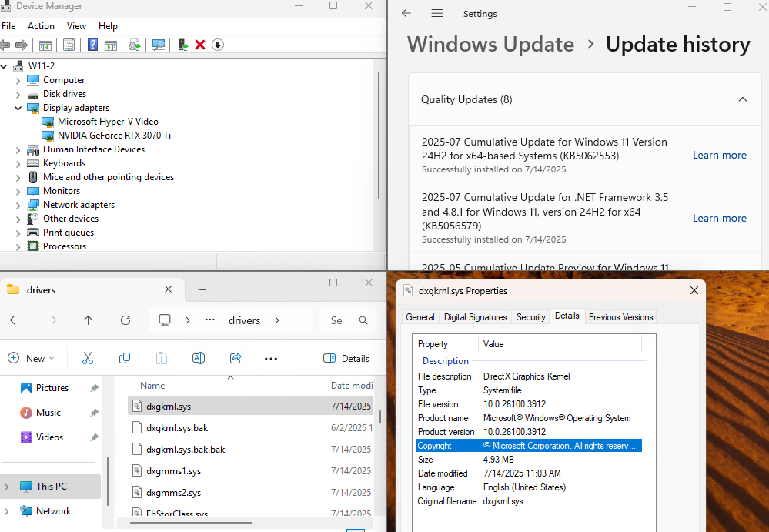Open the Action menu in Device Manager

(x=41, y=26)
